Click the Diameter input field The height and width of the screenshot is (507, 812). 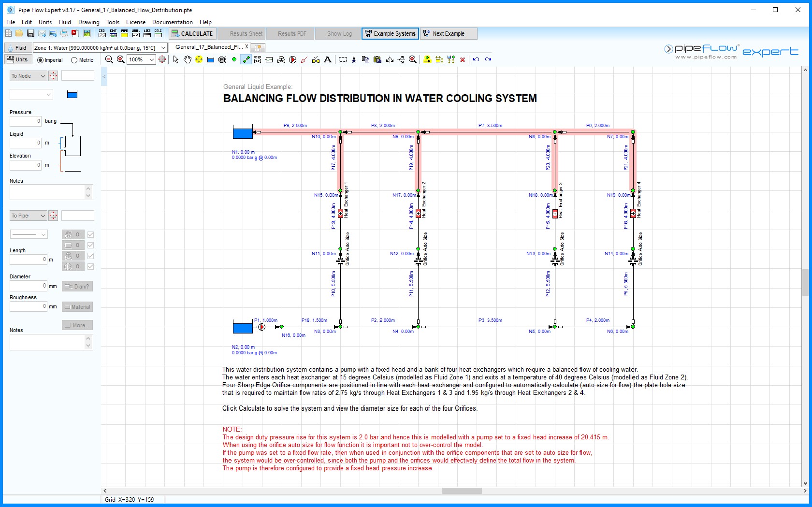click(29, 286)
